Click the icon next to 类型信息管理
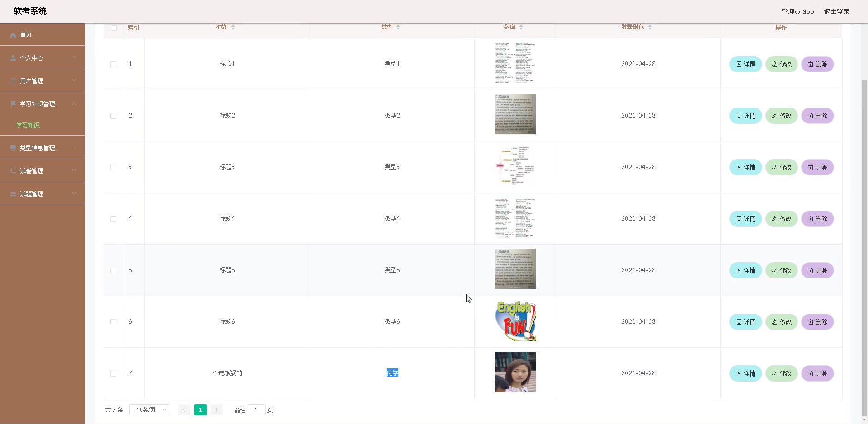Screen dimensions: 868x424 pos(13,147)
